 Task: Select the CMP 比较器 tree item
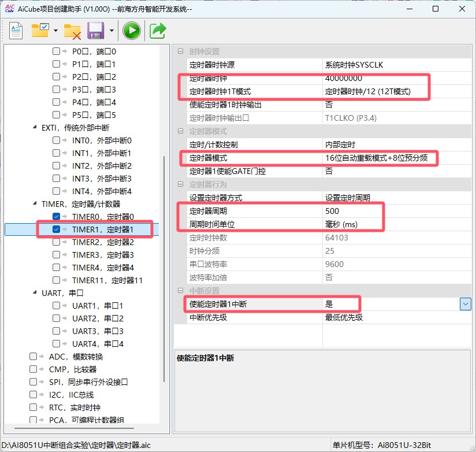[73, 369]
